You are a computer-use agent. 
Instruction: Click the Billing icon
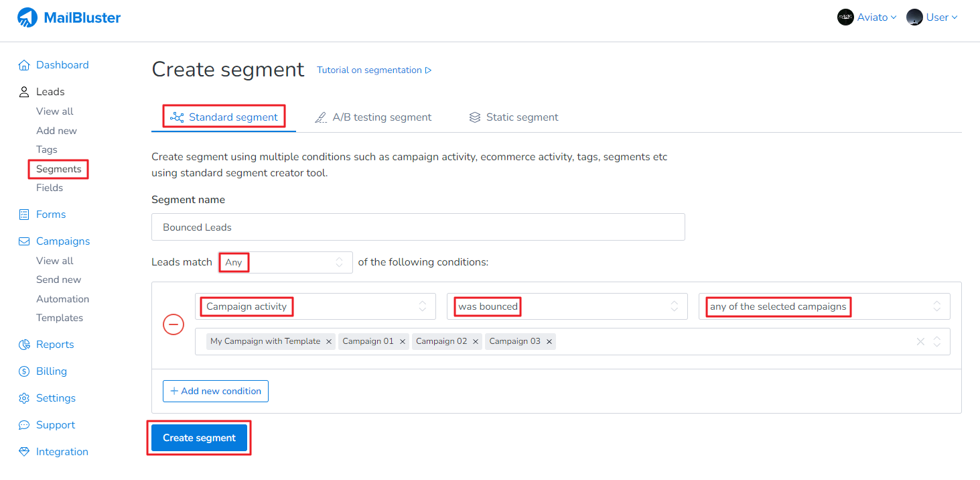(24, 371)
